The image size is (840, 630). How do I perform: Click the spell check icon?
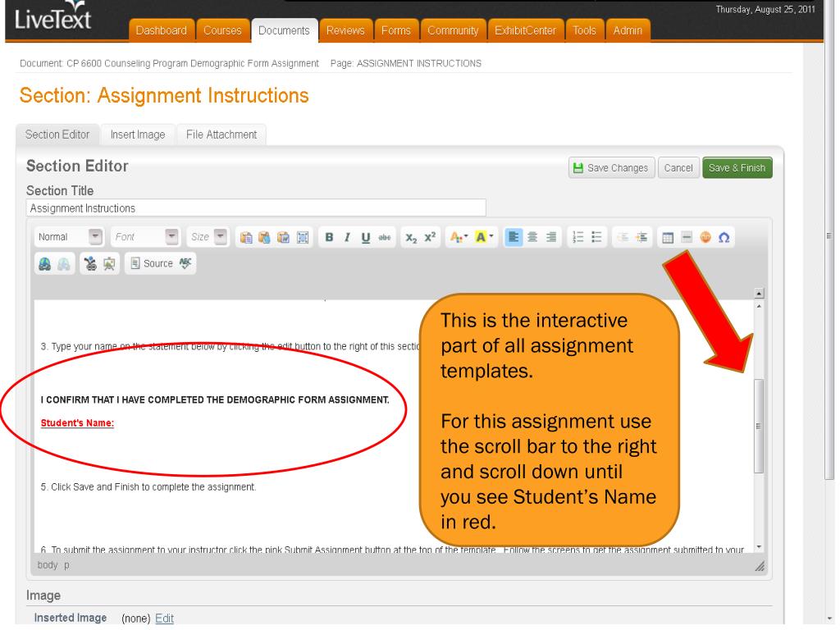coord(186,262)
